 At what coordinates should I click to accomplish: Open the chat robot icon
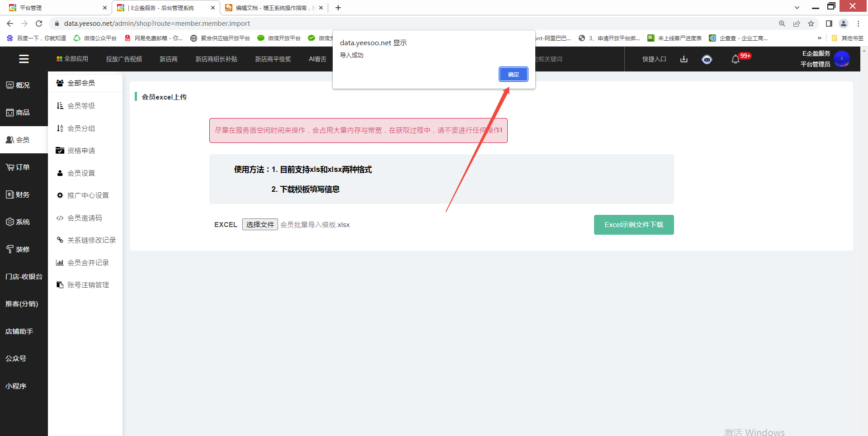pos(707,59)
